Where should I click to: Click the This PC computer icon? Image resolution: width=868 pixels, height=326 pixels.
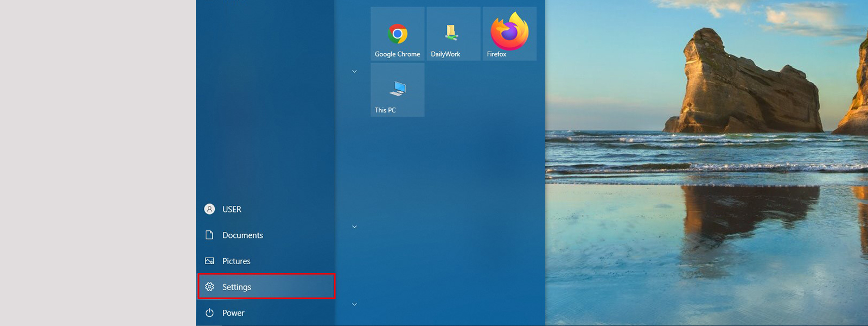coord(398,88)
